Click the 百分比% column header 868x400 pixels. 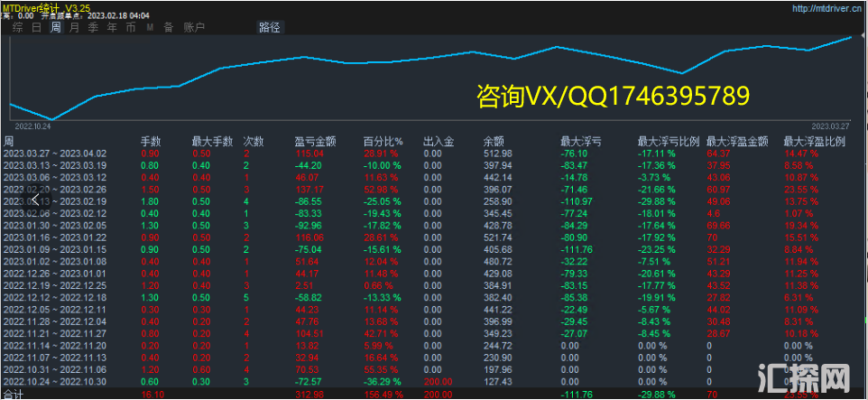pyautogui.click(x=382, y=142)
